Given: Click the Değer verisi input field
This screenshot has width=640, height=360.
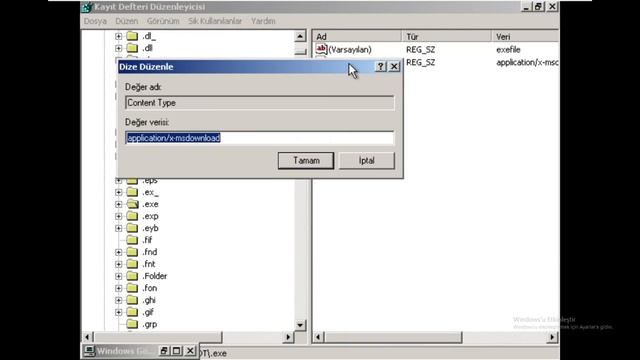Looking at the screenshot, I should 260,138.
